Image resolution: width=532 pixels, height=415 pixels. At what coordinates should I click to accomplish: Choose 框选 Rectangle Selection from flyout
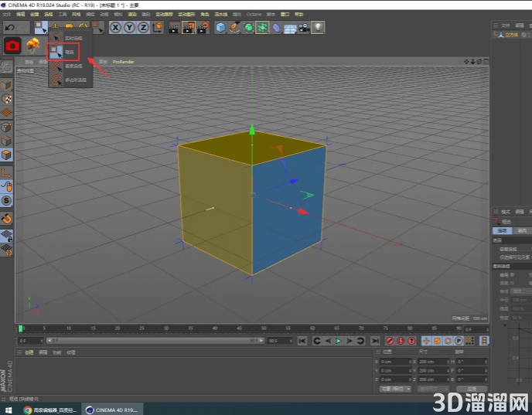pyautogui.click(x=63, y=52)
